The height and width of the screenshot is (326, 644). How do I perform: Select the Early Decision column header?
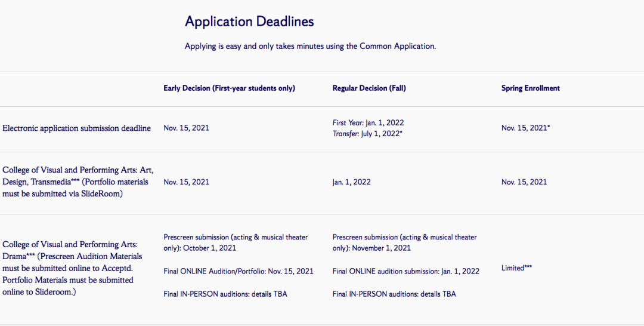click(x=229, y=88)
